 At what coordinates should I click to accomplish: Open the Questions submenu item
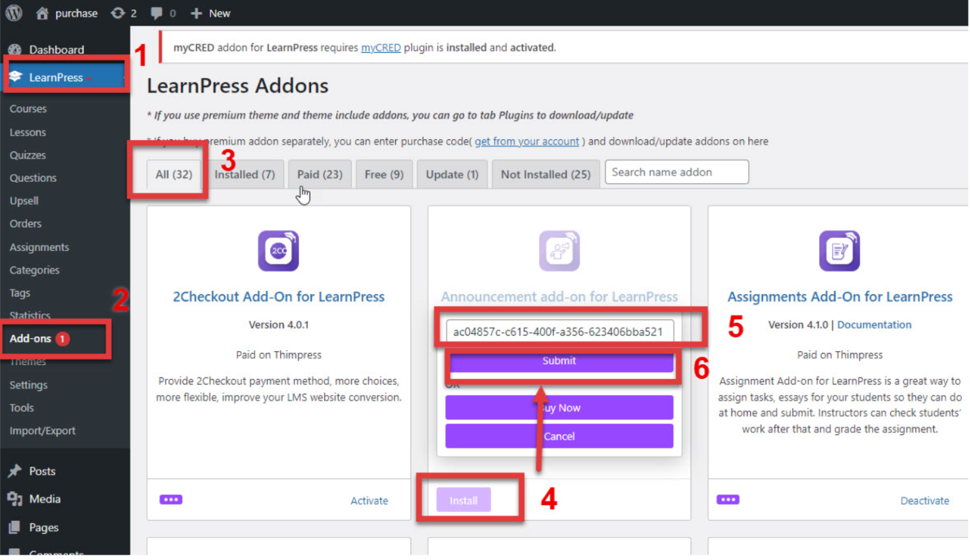[33, 178]
